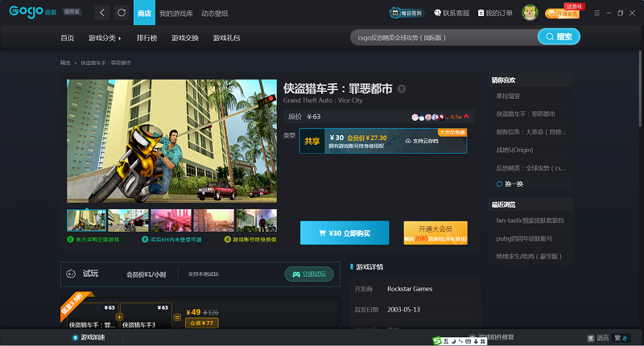Open 联系客服 customer service

[452, 13]
